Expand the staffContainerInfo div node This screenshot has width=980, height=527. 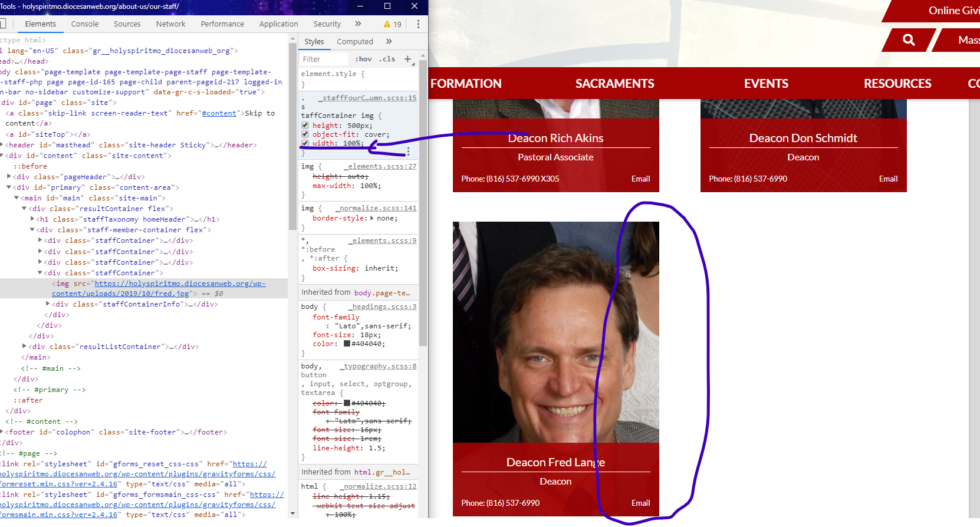pos(48,304)
